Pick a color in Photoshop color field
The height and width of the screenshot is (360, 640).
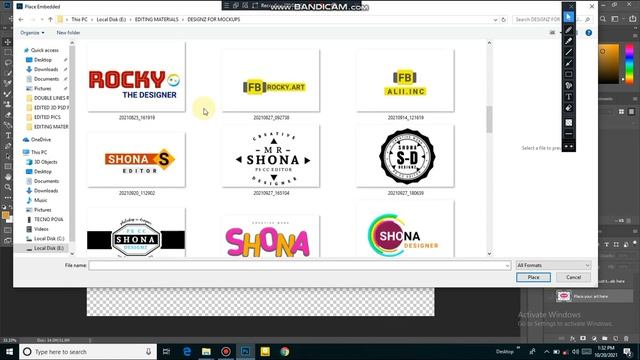click(609, 64)
